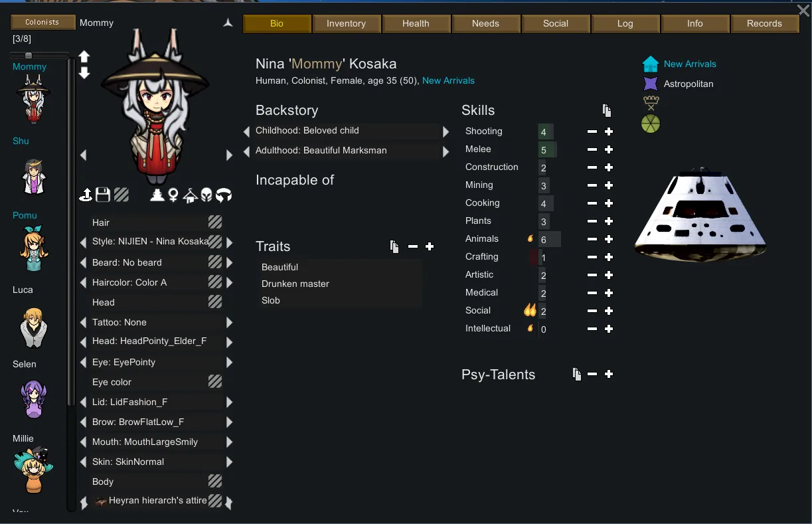The width and height of the screenshot is (812, 524).
Task: Open the Inventory tab
Action: (x=346, y=23)
